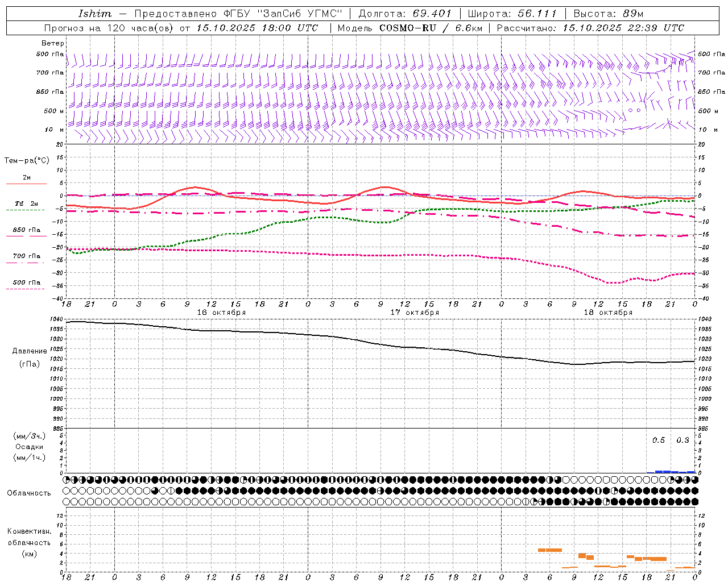
Task: Click the "Td 2м" dew point legend label
Action: tap(27, 203)
